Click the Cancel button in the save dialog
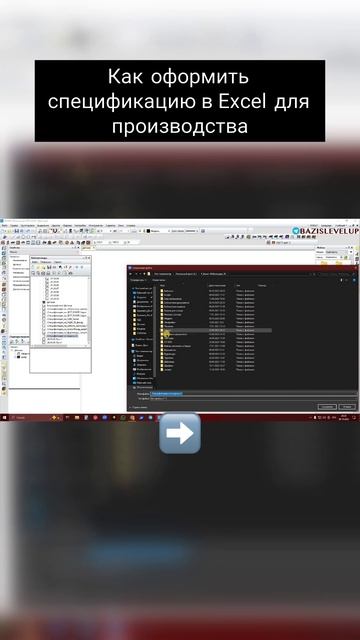The image size is (360, 640). pos(347,407)
